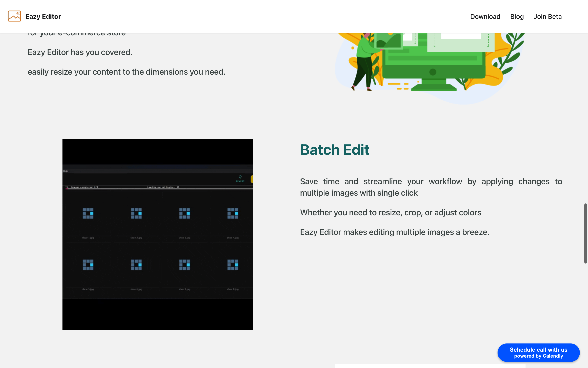This screenshot has height=368, width=588.
Task: Click the Help menu in the video
Action: [x=65, y=171]
